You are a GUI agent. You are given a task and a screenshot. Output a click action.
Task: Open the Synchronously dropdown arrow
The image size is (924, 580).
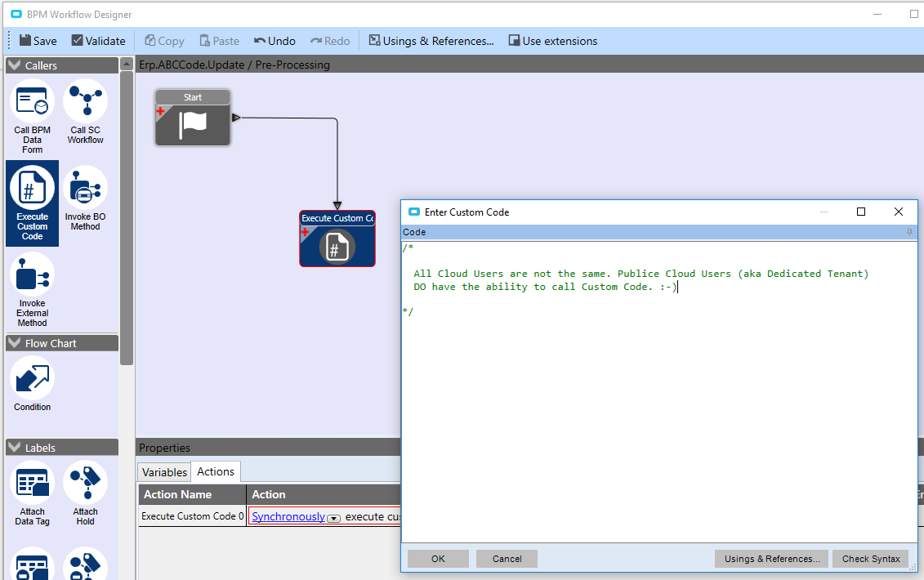pos(333,518)
